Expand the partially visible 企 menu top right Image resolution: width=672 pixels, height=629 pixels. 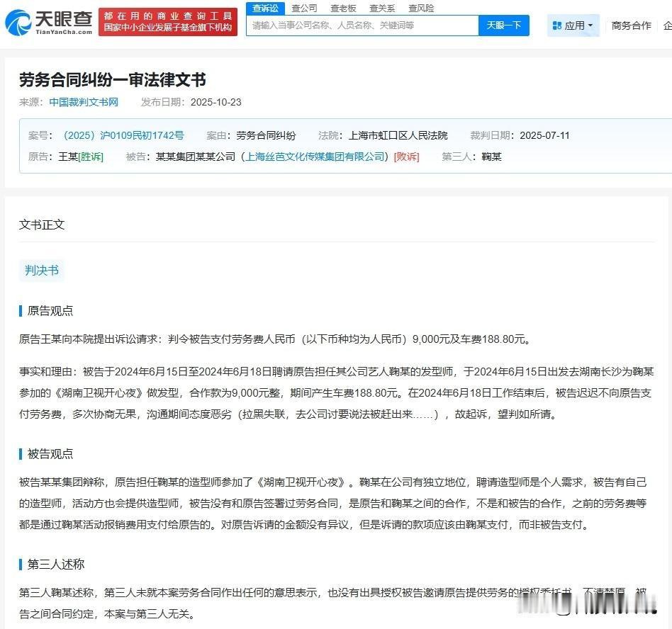(666, 25)
